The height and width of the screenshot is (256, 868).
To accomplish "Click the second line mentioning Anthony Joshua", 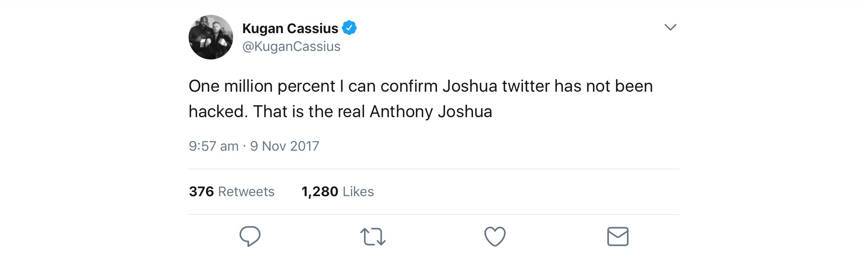I will (x=340, y=112).
